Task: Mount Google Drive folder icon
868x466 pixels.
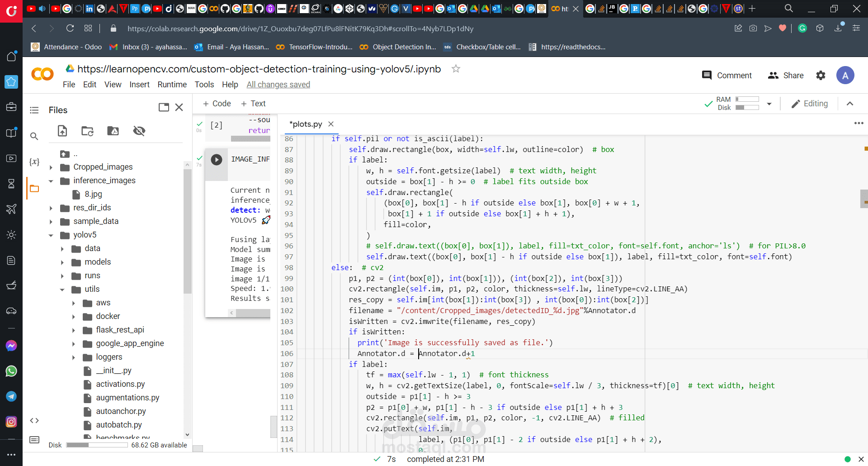Action: pyautogui.click(x=113, y=131)
